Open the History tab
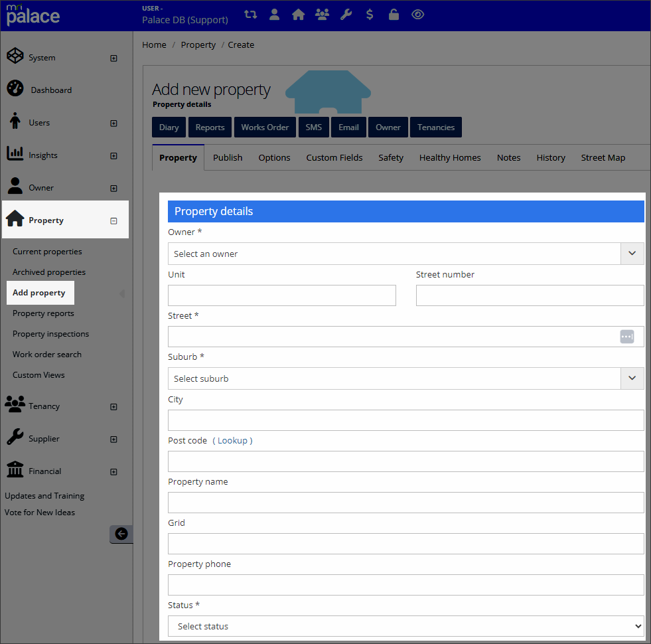The width and height of the screenshot is (651, 644). (551, 158)
